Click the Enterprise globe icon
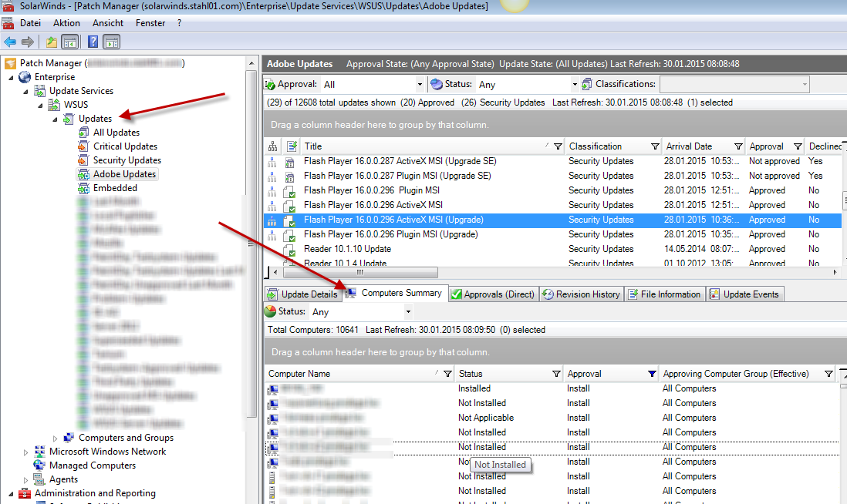This screenshot has height=504, width=847. coord(25,77)
